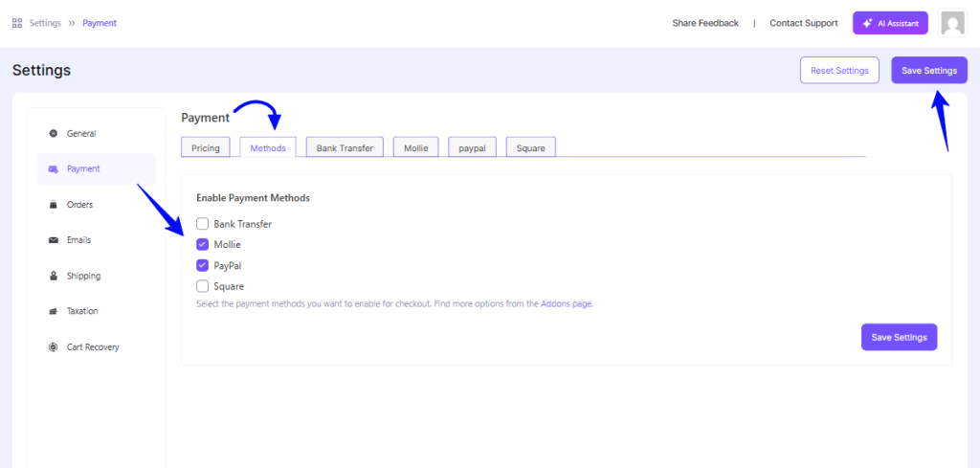The image size is (980, 468).
Task: Open Orders settings section
Action: (97, 204)
